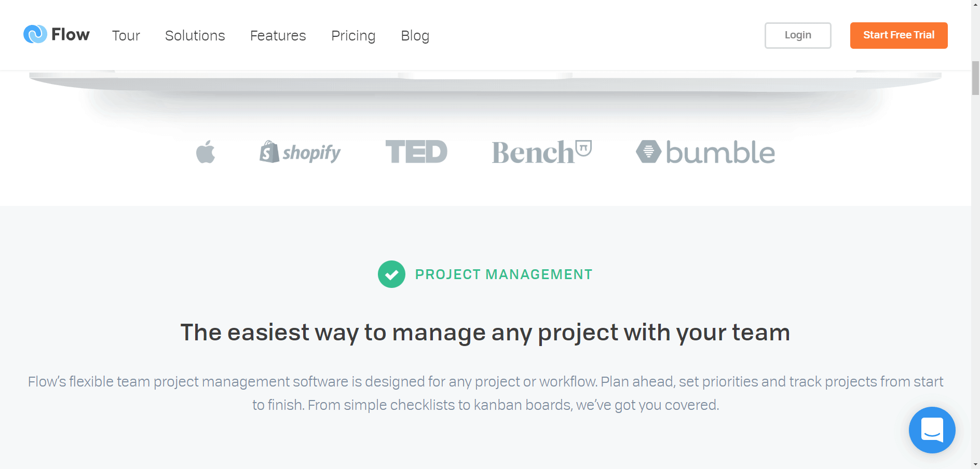Viewport: 980px width, 469px height.
Task: Click the TED logo
Action: [x=416, y=151]
